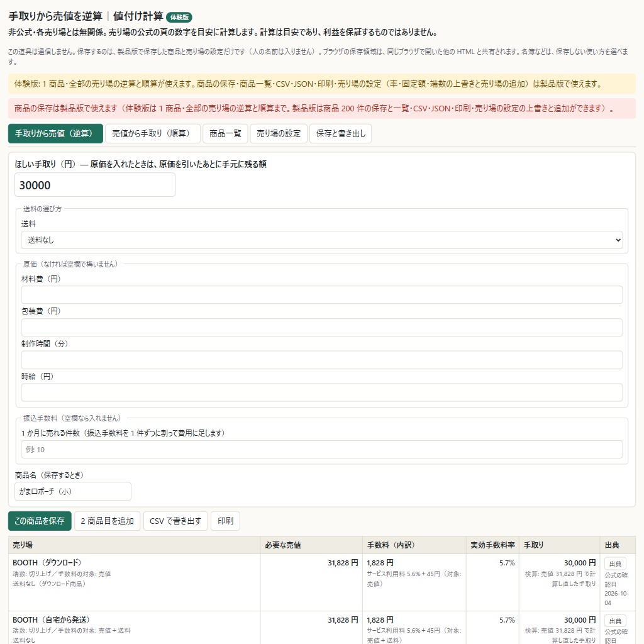Click the ほしい手取り amount field showing 30000
644x644 pixels.
[95, 185]
